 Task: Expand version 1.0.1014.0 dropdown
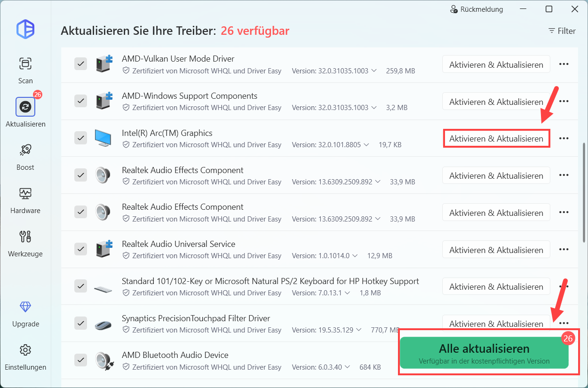355,256
